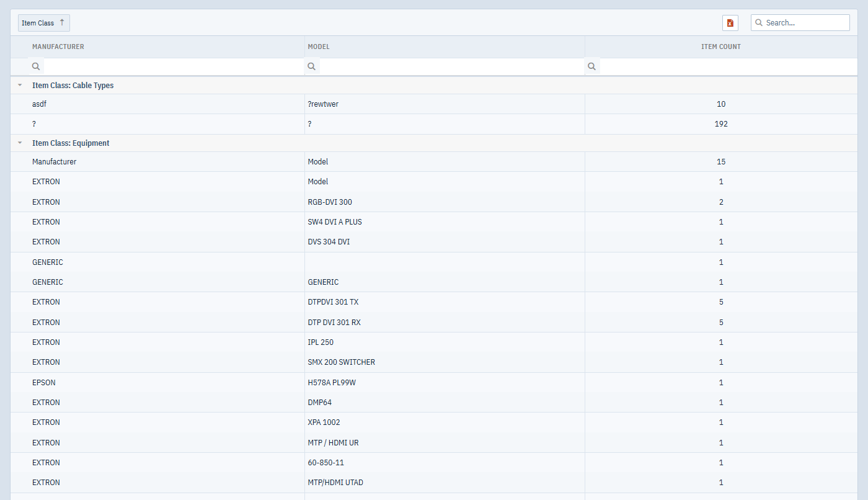Click the Manufacturer filter input field

[174, 66]
